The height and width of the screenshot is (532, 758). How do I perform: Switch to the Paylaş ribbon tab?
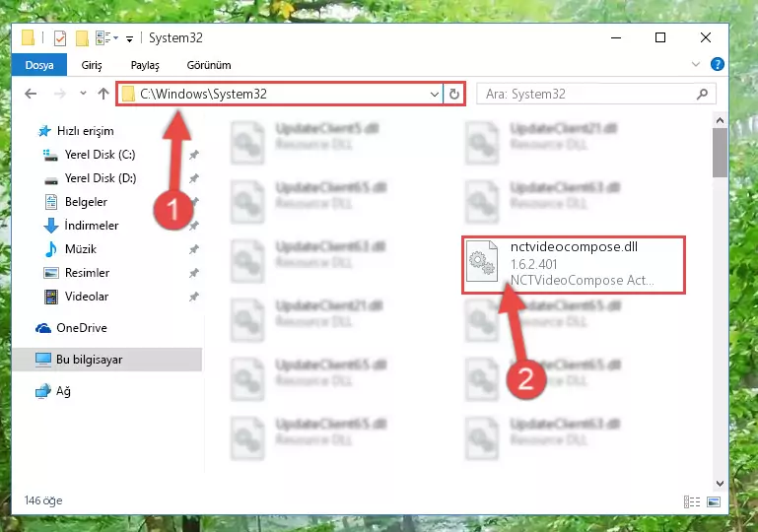[145, 65]
